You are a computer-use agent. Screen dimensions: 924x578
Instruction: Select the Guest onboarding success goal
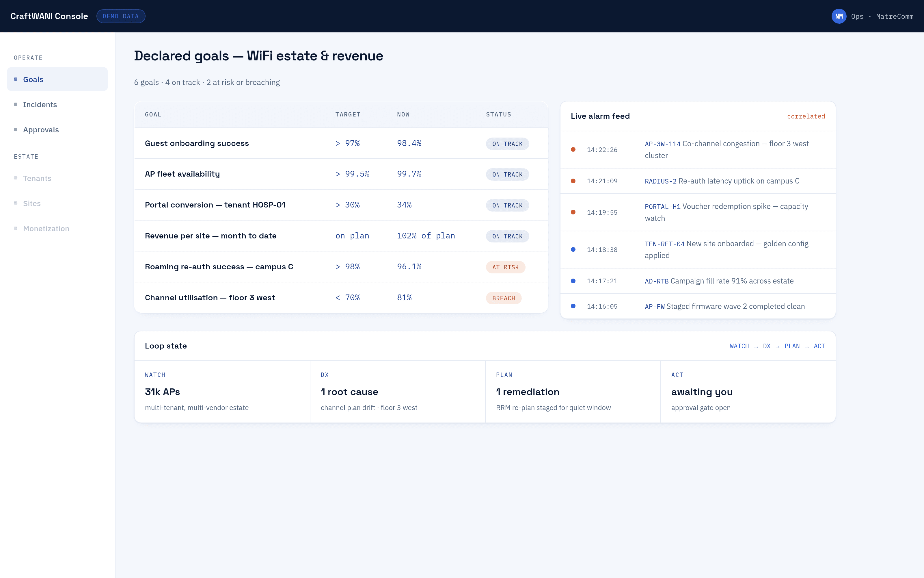(x=341, y=143)
